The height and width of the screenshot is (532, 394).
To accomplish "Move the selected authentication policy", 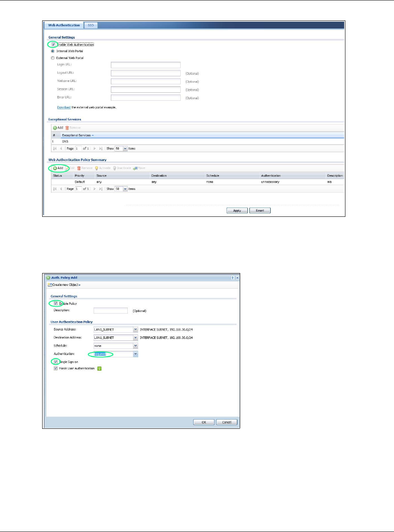I will point(139,168).
